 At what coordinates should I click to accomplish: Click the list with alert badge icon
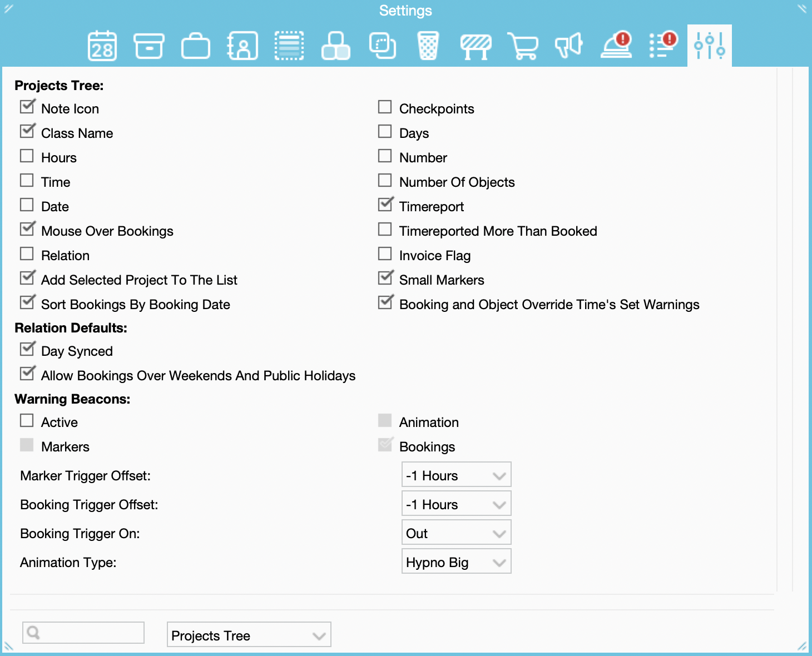pos(663,44)
